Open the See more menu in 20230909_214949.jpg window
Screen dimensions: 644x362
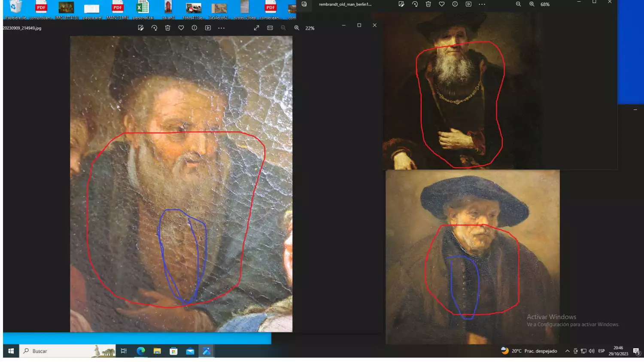[222, 28]
